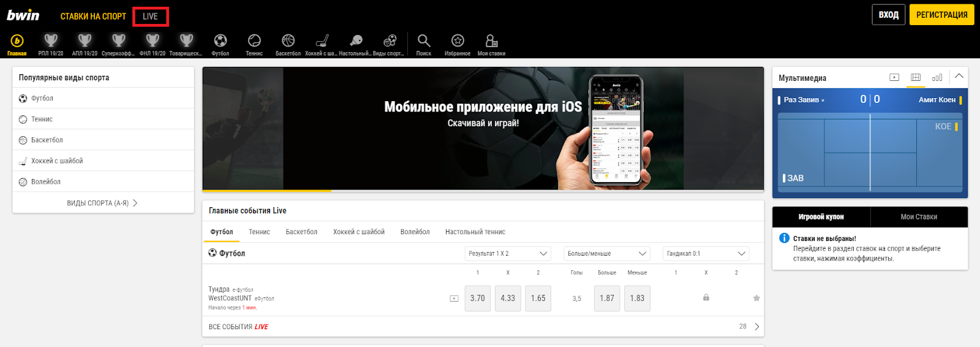Open the РПЛ 19/20 trophy icon

[51, 42]
